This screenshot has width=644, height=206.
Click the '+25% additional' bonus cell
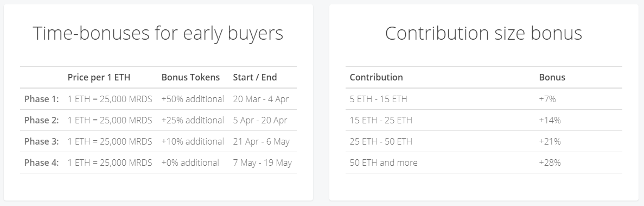[193, 120]
